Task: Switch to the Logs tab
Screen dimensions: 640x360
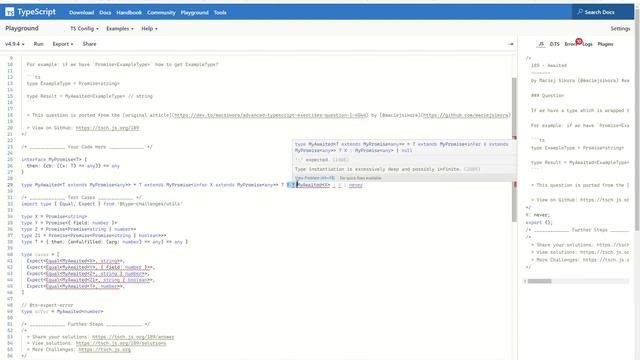Action: (587, 44)
